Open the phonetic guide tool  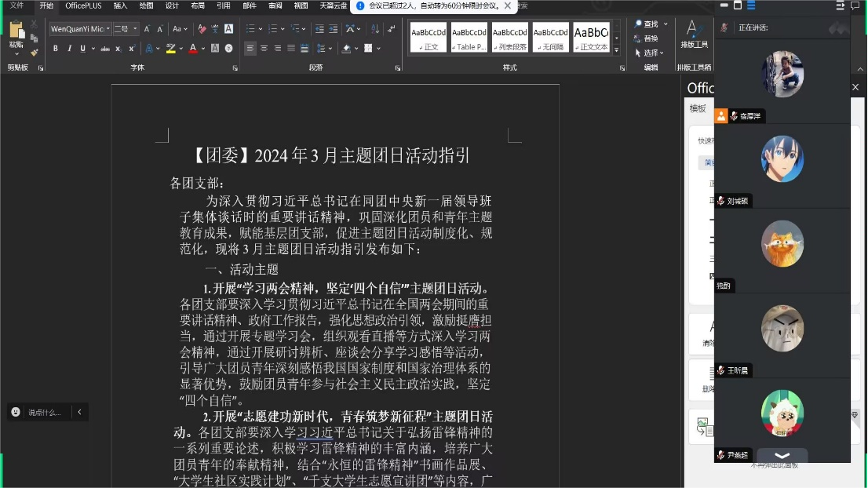point(215,29)
